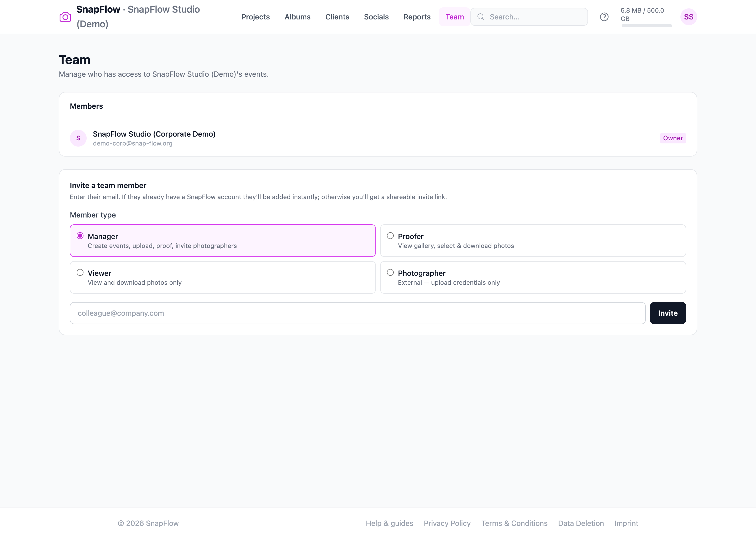The image size is (756, 539).
Task: Open the Team tab
Action: point(455,17)
